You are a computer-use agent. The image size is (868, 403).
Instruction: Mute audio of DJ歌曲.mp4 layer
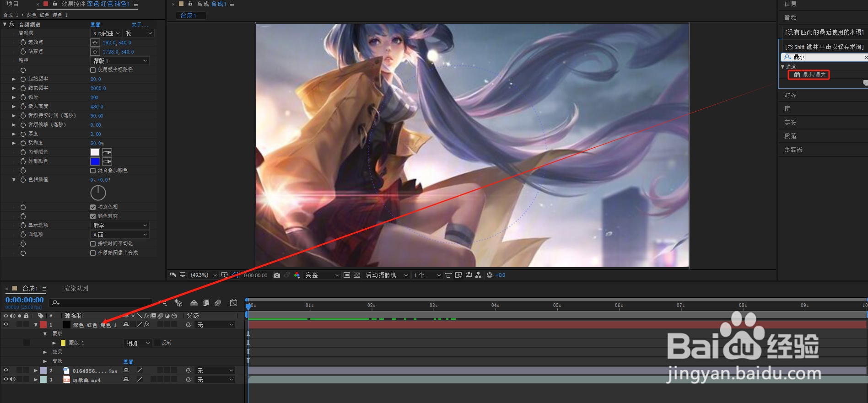pyautogui.click(x=13, y=379)
